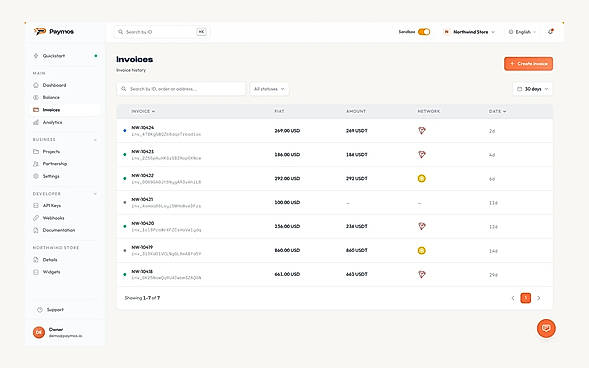589x368 pixels.
Task: Click the Support help icon
Action: (40, 310)
